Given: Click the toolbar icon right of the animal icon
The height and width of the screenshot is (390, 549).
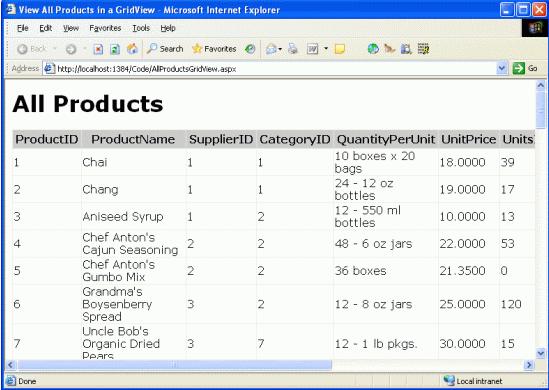Looking at the screenshot, I should tap(406, 49).
